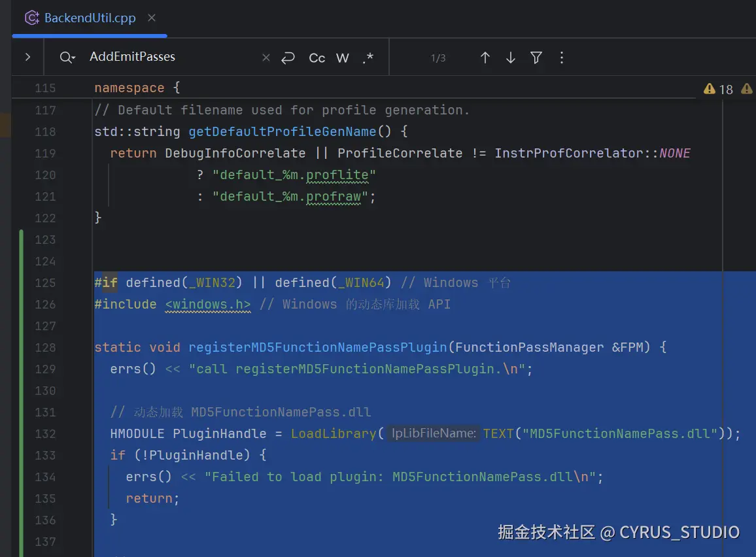This screenshot has height=557, width=756.
Task: Click the windows.h include link
Action: [x=208, y=304]
